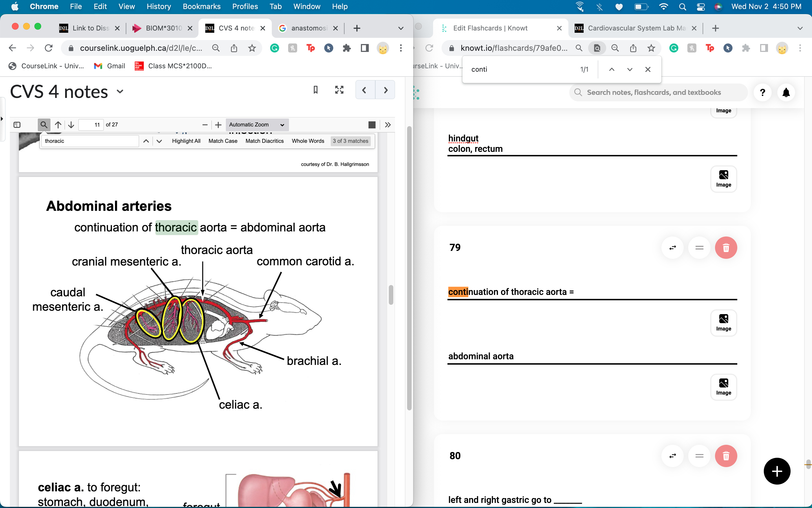Toggle Match Case in PDF find
Screen dimensions: 812x508
(x=223, y=141)
